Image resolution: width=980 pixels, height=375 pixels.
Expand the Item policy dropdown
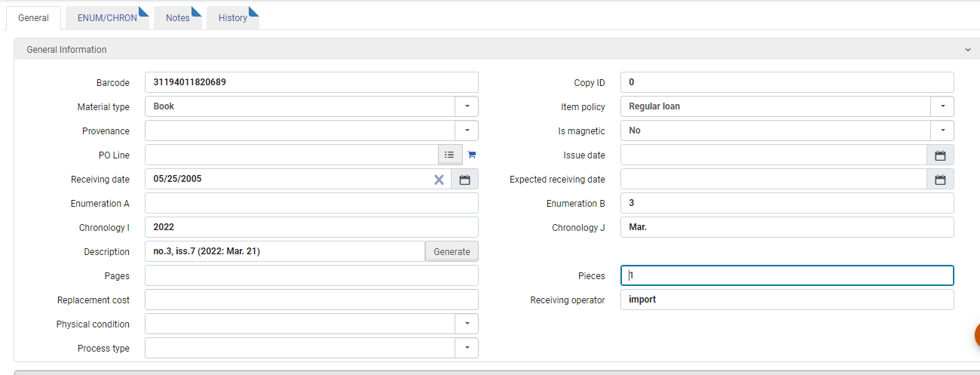click(942, 106)
